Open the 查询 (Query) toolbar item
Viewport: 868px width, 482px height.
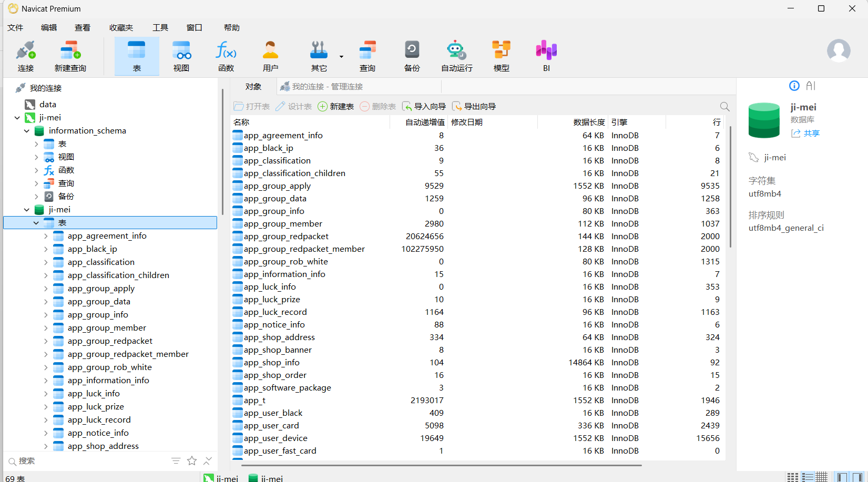click(x=367, y=56)
